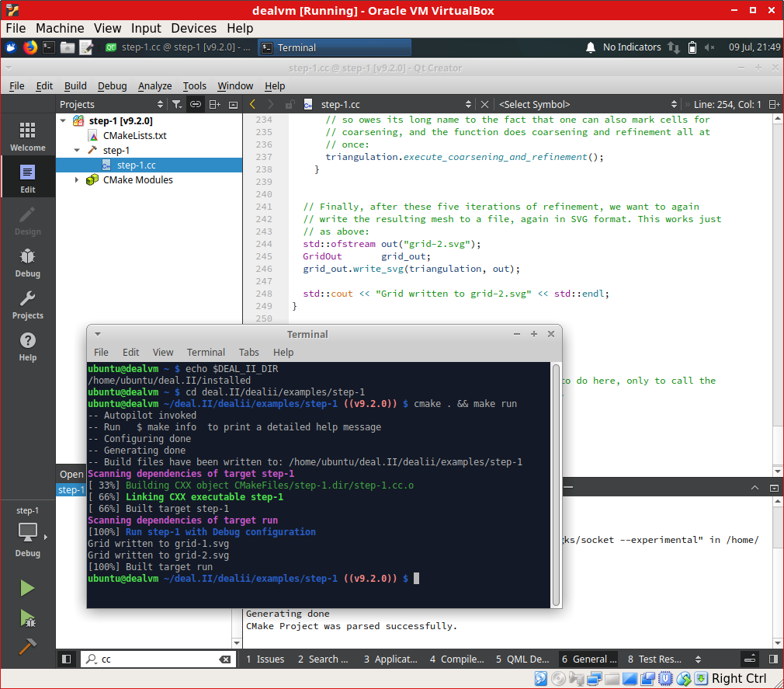Viewport: 784px width, 689px height.
Task: Switch to Terminal task in VM panel
Action: 335,47
